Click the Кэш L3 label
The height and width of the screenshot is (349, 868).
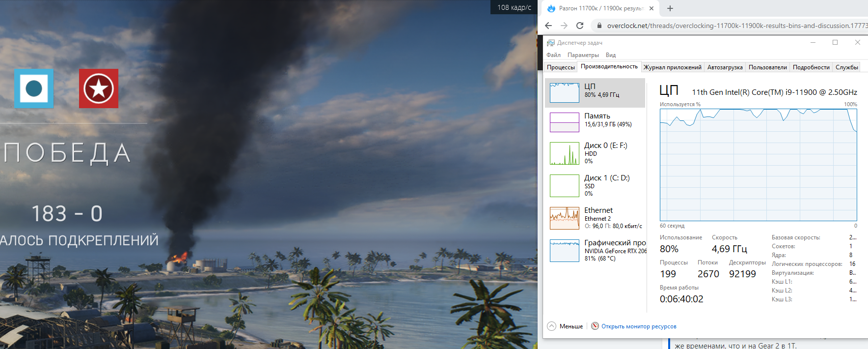[782, 299]
